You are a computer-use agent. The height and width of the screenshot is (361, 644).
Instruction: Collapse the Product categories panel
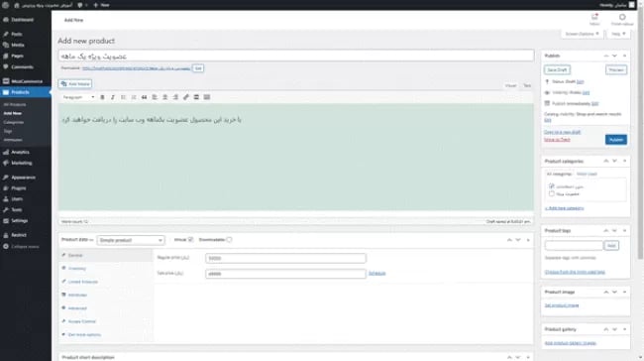click(x=624, y=162)
